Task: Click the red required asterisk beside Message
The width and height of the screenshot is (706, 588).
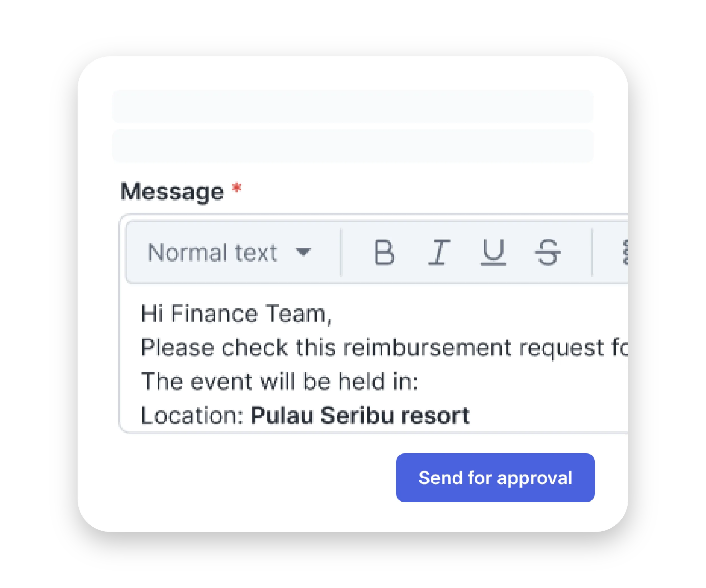Action: tap(237, 188)
